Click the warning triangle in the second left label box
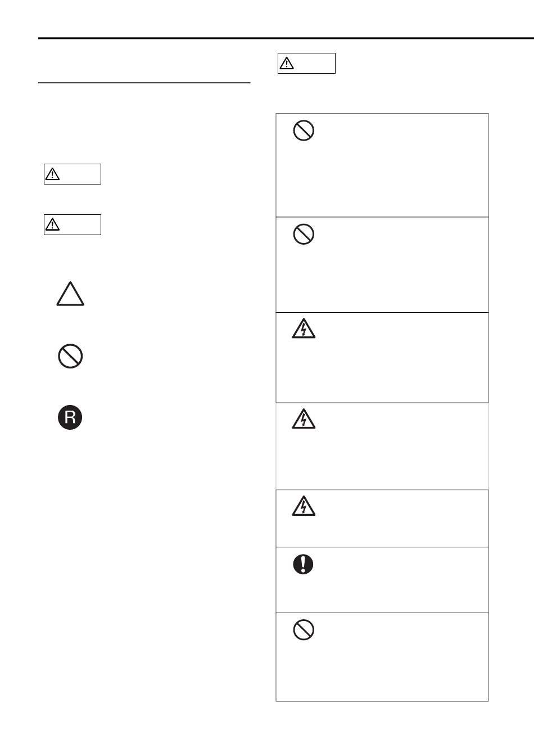Screen dimensions: 534x756 tap(52, 225)
